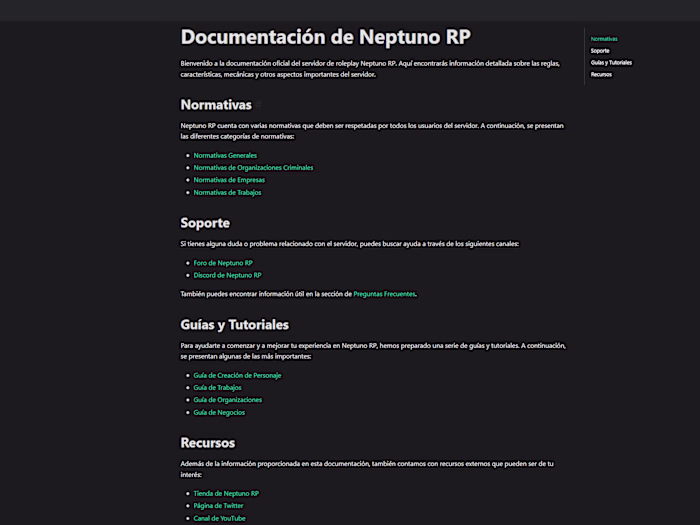
Task: Open Página de Twitter link
Action: [218, 506]
